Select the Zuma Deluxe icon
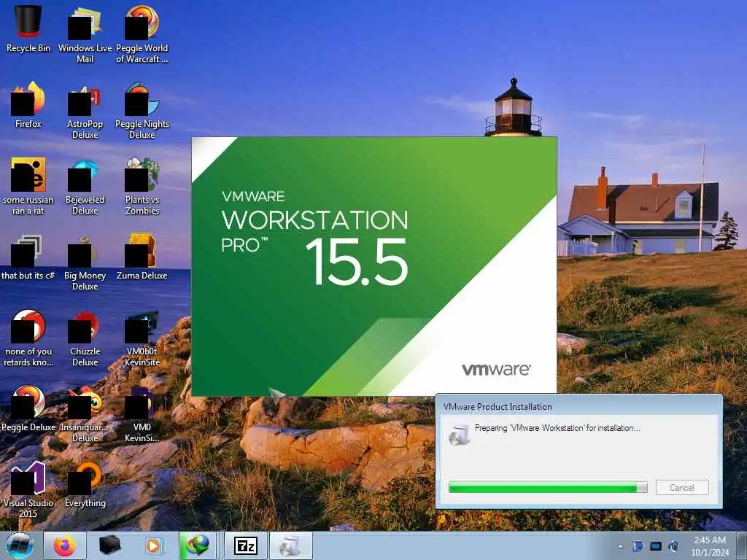Viewport: 747px width, 560px height. 142,257
